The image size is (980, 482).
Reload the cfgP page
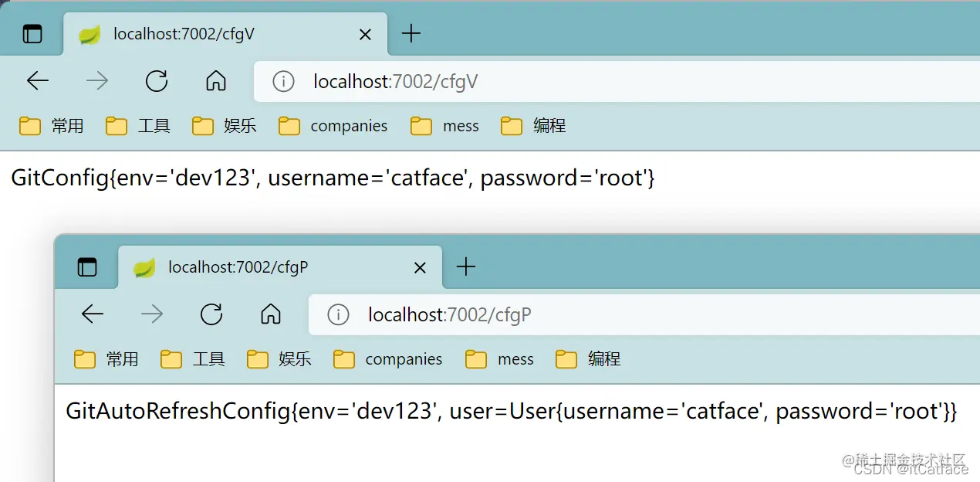pos(211,314)
